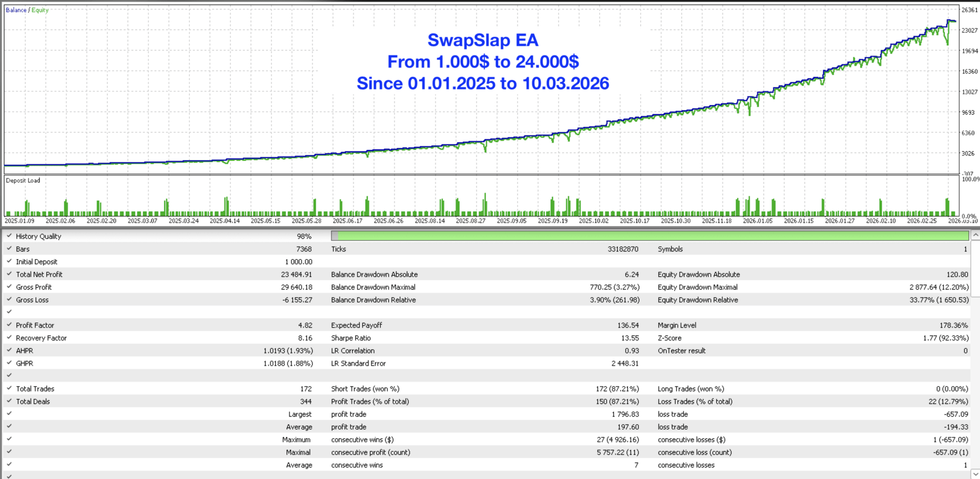Select the Gross Profit value "29 640.18"

tap(297, 287)
